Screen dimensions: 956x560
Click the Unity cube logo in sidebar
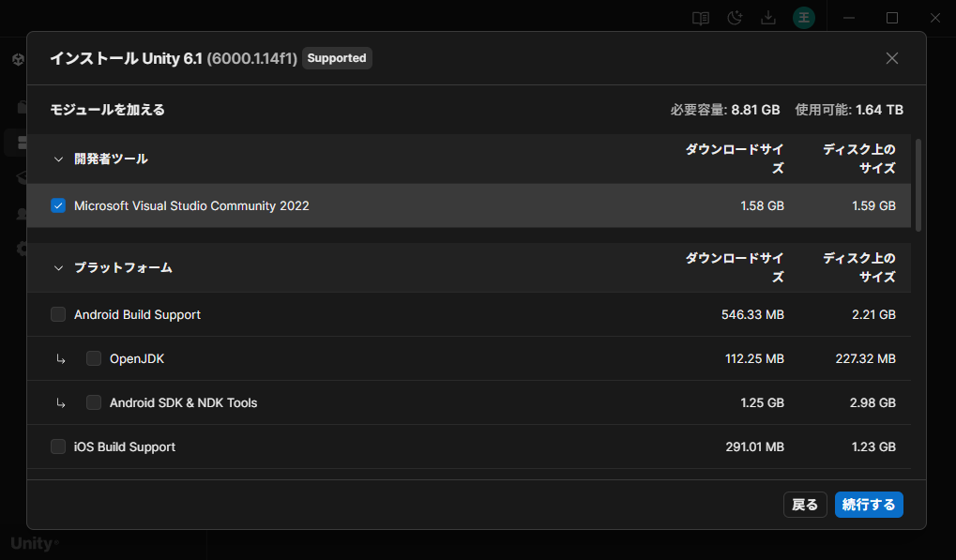[x=18, y=59]
